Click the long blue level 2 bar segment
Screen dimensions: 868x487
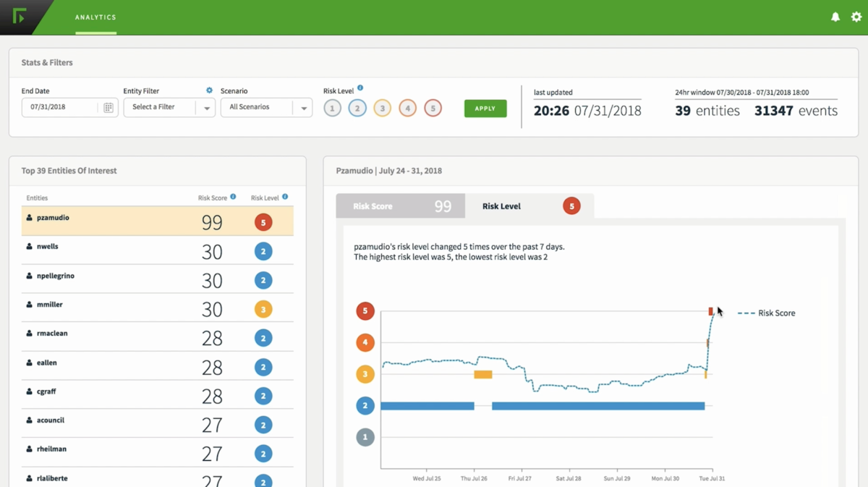[598, 406]
